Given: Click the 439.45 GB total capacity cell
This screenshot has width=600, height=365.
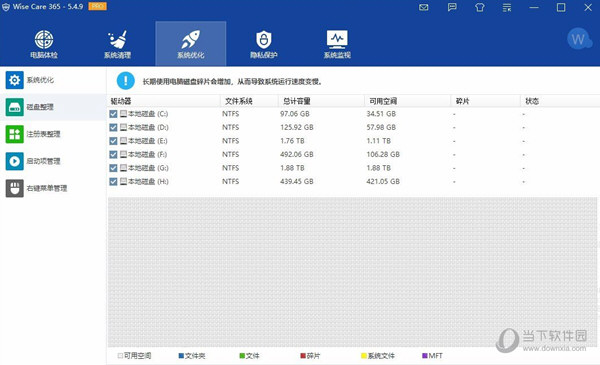Looking at the screenshot, I should coord(297,182).
